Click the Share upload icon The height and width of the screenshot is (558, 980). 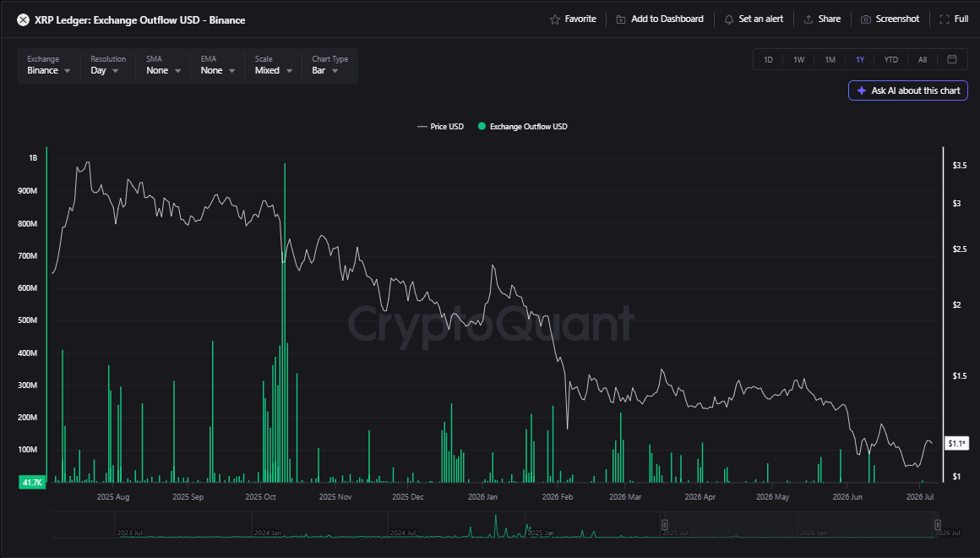808,19
